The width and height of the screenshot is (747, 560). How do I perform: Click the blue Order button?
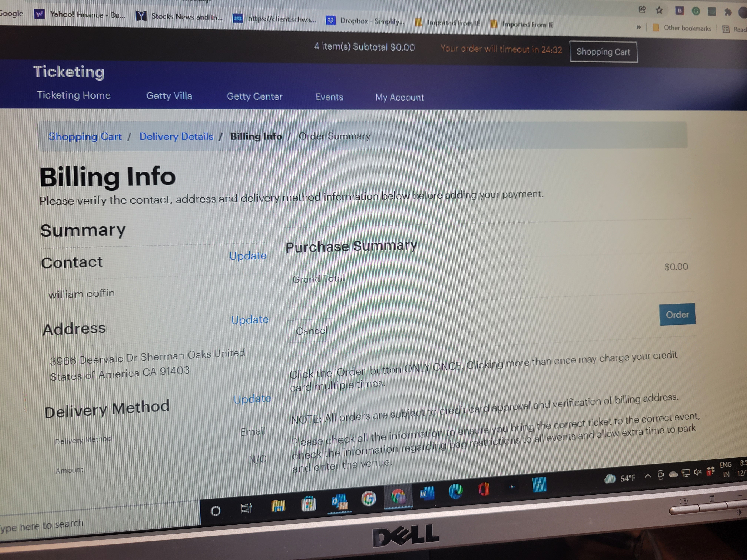[678, 315]
